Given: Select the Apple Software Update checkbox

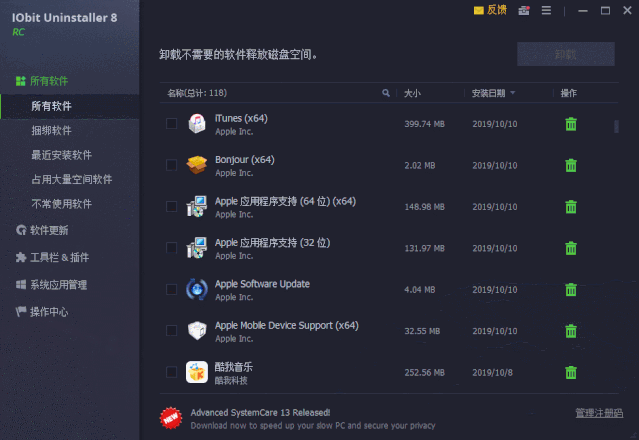Looking at the screenshot, I should (x=172, y=289).
